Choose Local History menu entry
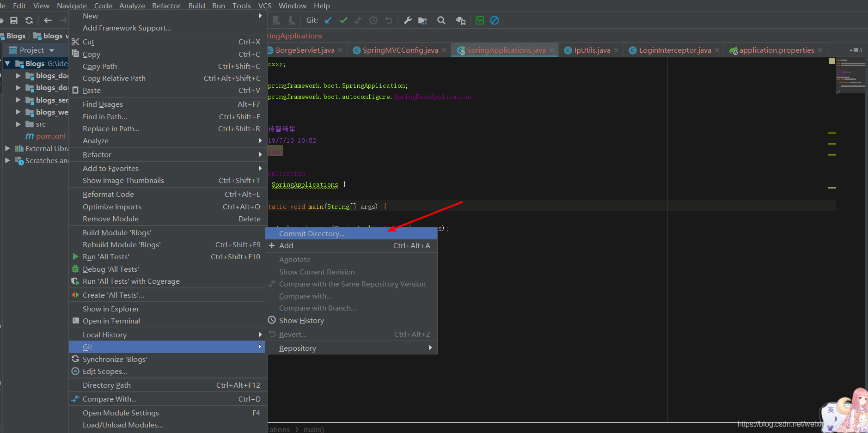868x433 pixels. (168, 335)
